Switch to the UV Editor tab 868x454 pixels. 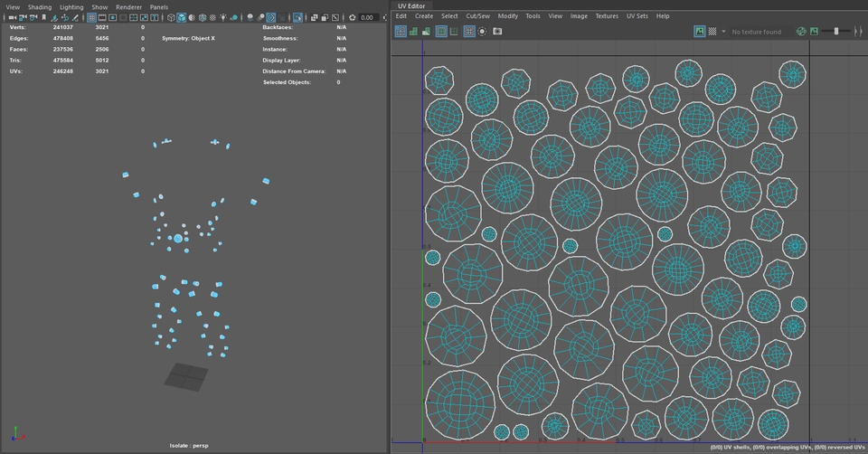pyautogui.click(x=411, y=5)
